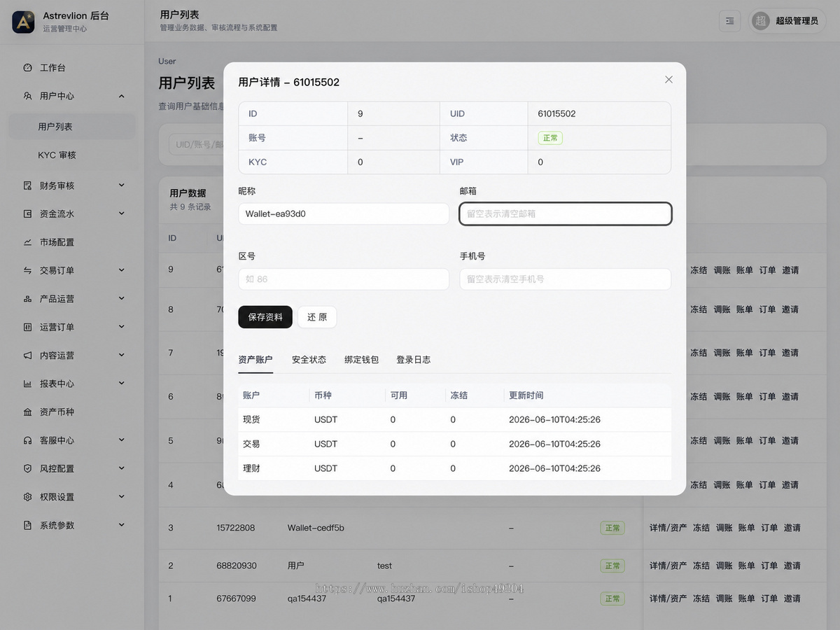The width and height of the screenshot is (840, 630).
Task: Expand the 系统参数 chevron
Action: coord(121,525)
